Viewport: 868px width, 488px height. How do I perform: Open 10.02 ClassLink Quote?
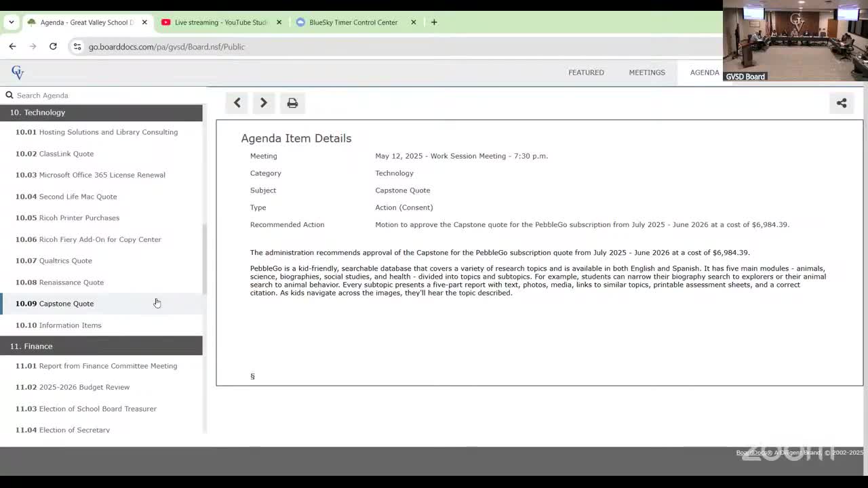coord(101,154)
